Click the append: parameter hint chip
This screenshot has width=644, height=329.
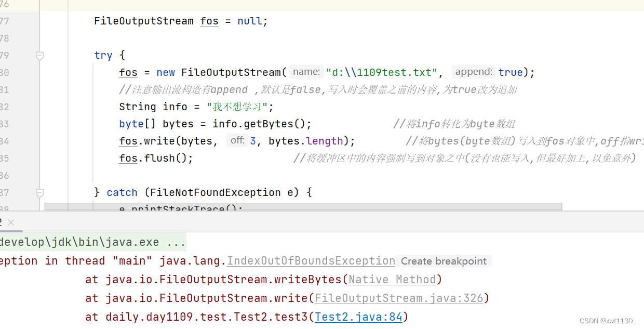pyautogui.click(x=473, y=72)
